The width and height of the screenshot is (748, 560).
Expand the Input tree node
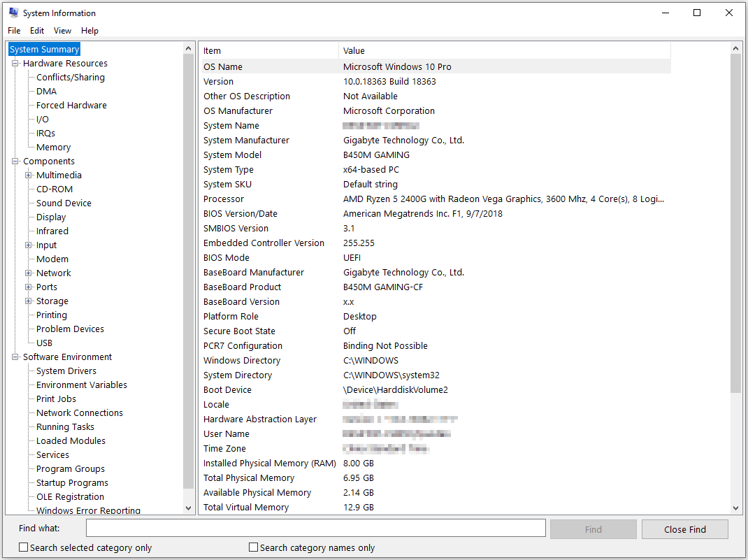pos(29,245)
